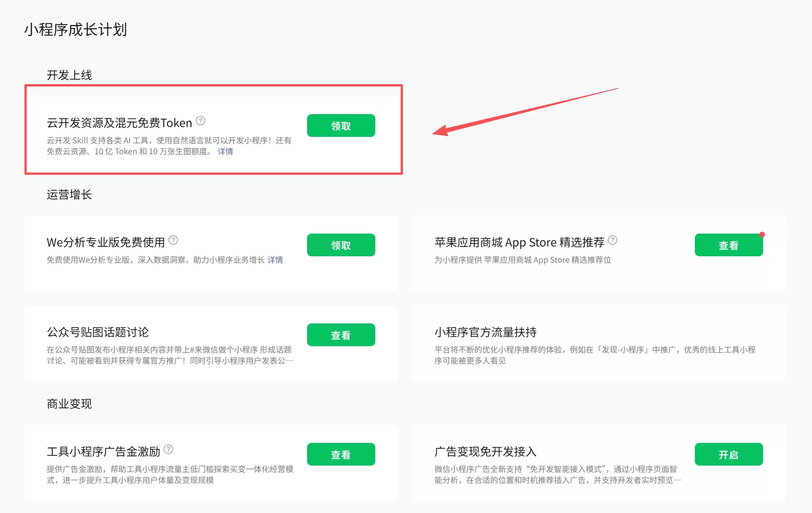Screen dimensions: 812x513
Task: Open help icon beside 云开发资源及混元免费Token
Action: [201, 121]
